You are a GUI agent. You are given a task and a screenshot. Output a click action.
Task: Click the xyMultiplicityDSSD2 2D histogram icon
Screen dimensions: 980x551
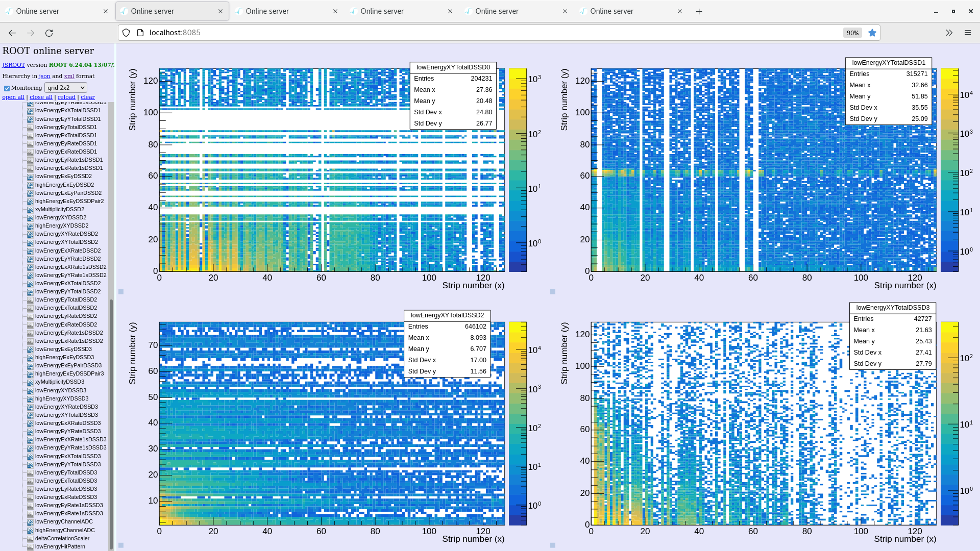coord(30,209)
